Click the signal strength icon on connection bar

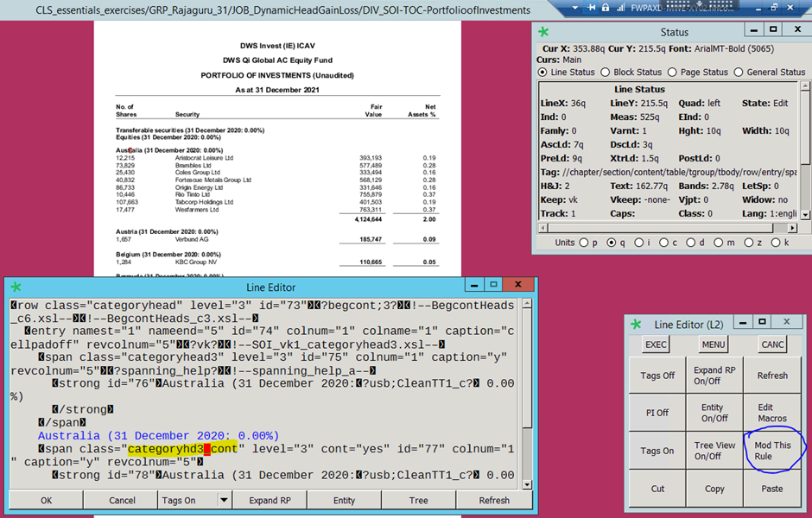pos(620,8)
